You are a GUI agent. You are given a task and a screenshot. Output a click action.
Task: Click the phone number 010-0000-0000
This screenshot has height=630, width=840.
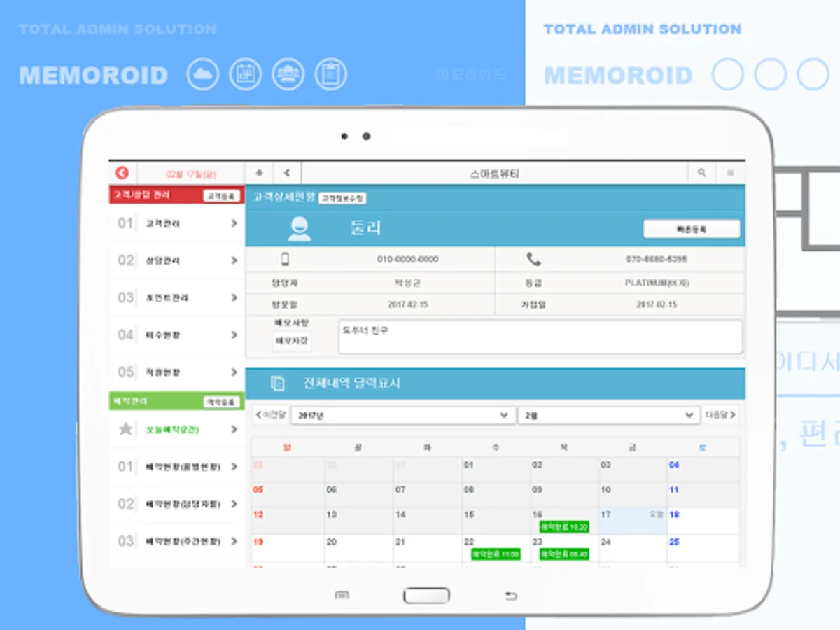pyautogui.click(x=407, y=259)
